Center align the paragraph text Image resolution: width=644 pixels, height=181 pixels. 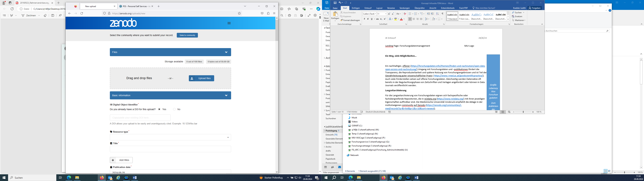(414, 19)
